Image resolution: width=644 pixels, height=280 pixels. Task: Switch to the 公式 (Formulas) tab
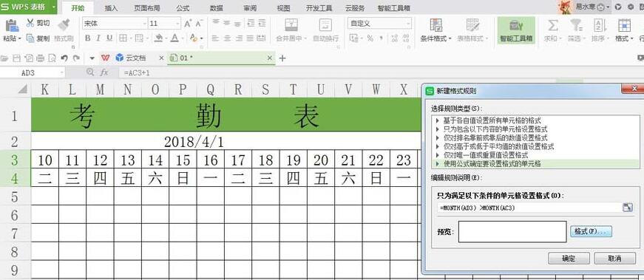[183, 8]
